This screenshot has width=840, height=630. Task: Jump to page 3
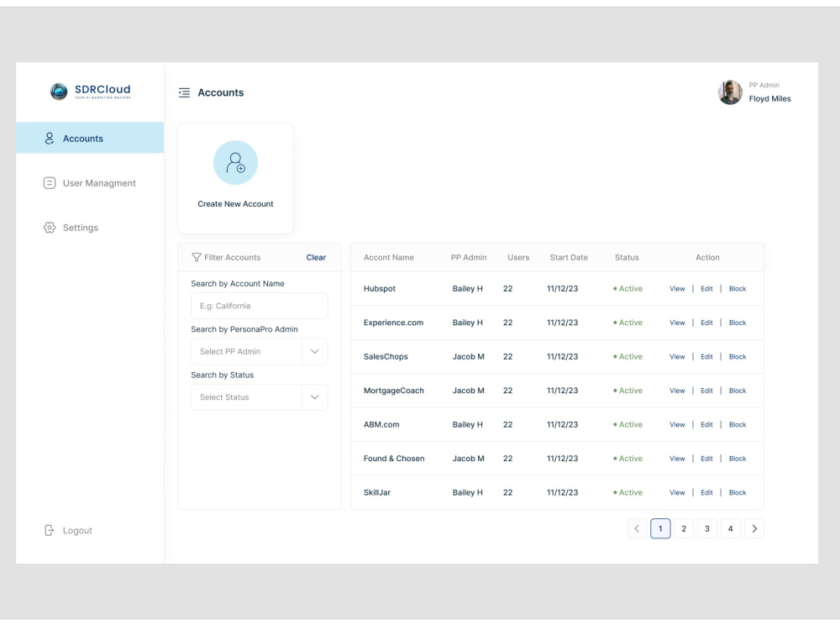tap(707, 528)
